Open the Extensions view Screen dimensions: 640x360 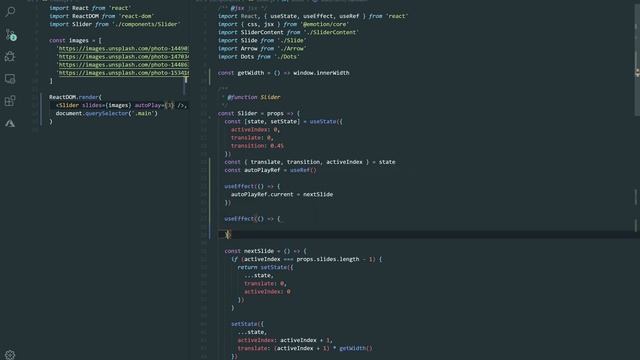(10, 101)
